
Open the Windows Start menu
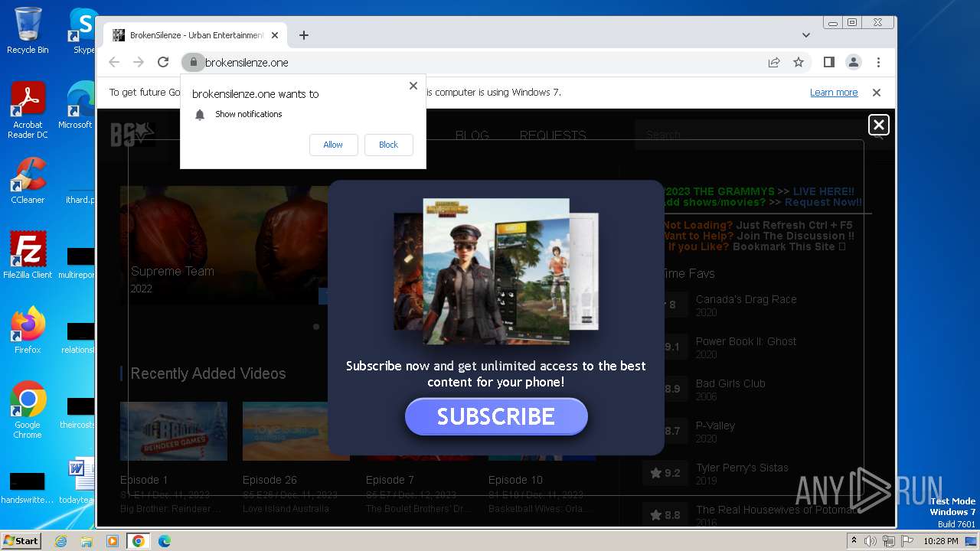click(x=21, y=540)
